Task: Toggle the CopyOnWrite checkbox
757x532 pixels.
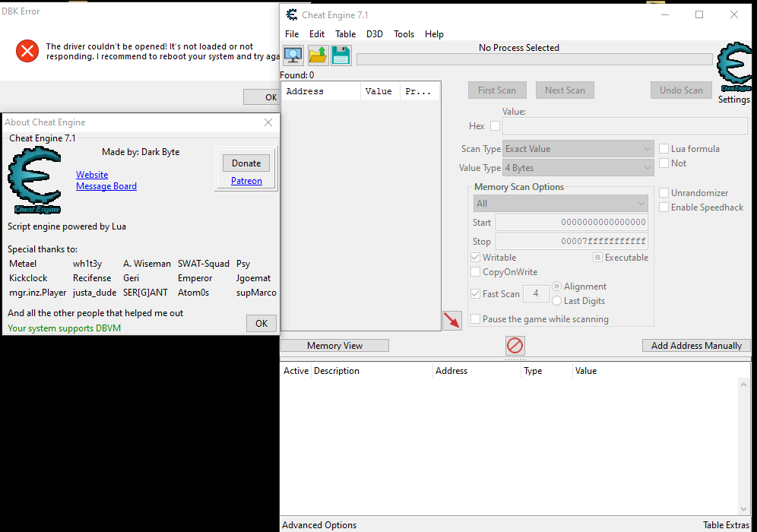Action: click(475, 272)
